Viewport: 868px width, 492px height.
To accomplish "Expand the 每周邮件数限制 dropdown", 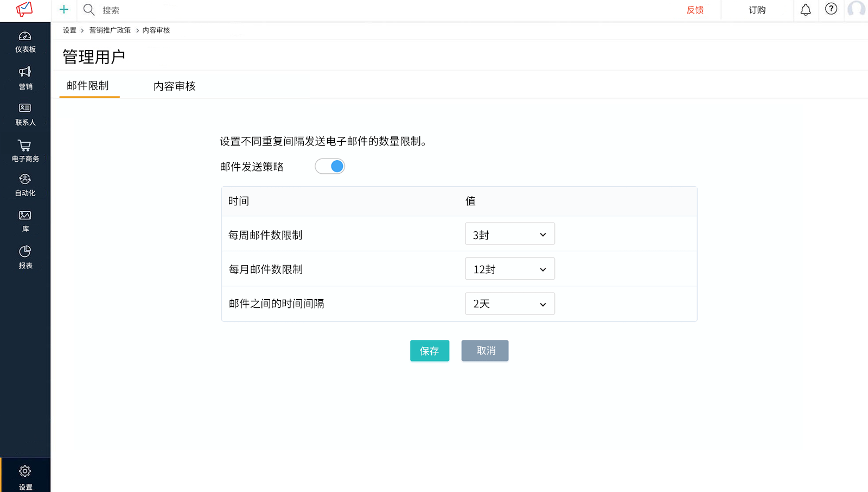I will click(x=509, y=234).
